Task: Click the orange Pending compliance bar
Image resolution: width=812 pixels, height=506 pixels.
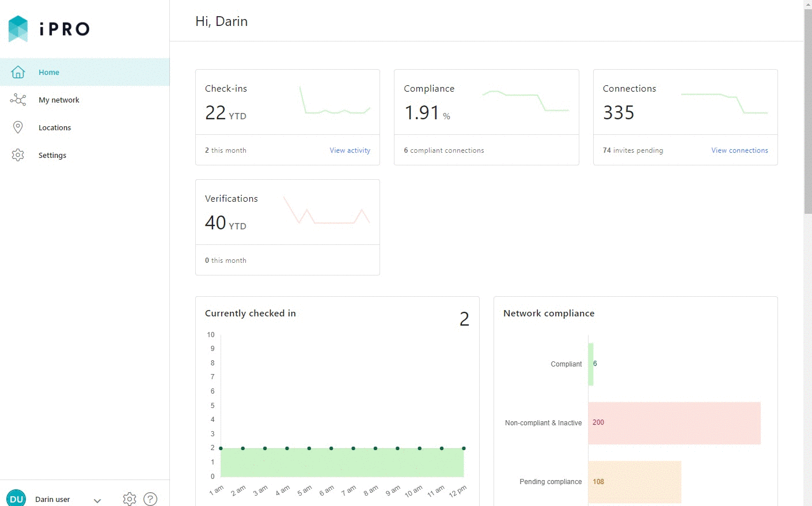Action: (x=635, y=482)
